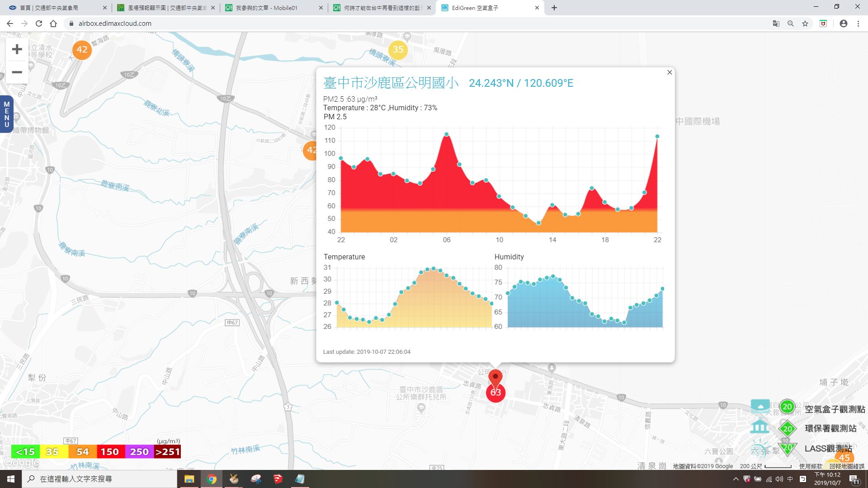Reload the current page

click(x=39, y=23)
